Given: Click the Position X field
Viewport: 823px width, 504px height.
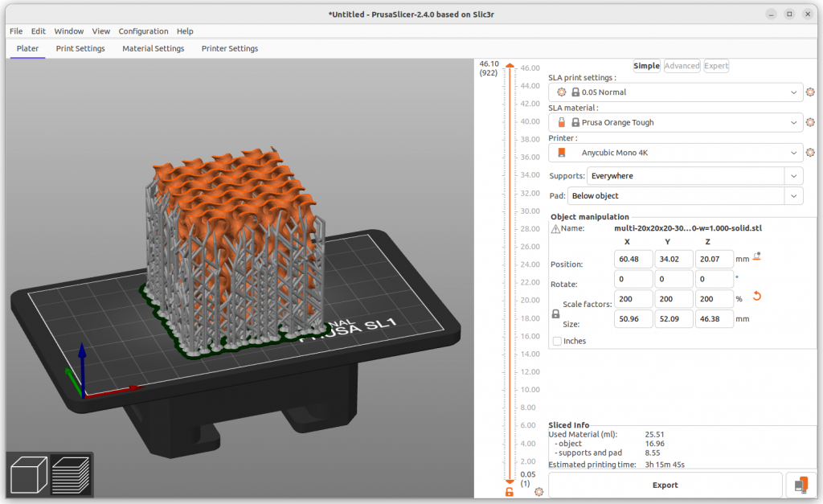Looking at the screenshot, I should (x=633, y=260).
